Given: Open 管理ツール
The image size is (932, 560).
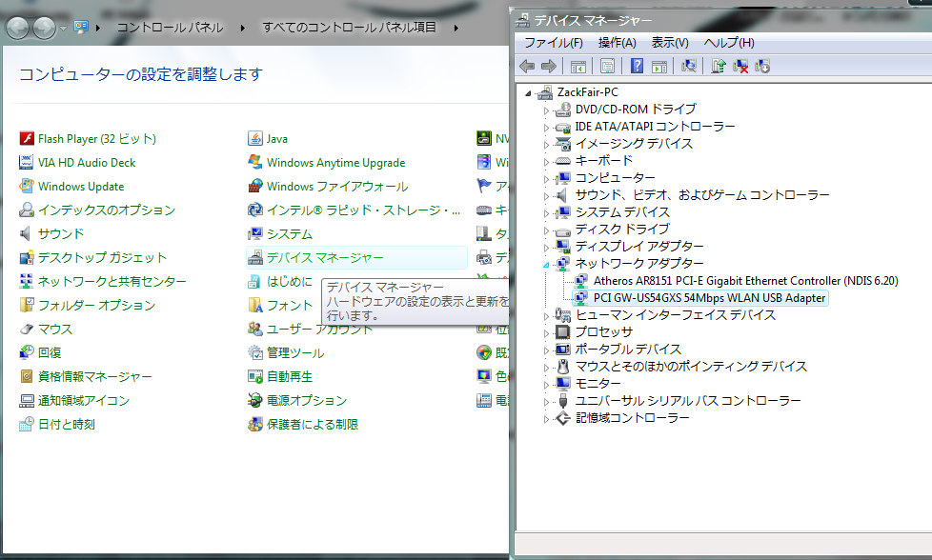Looking at the screenshot, I should (286, 352).
